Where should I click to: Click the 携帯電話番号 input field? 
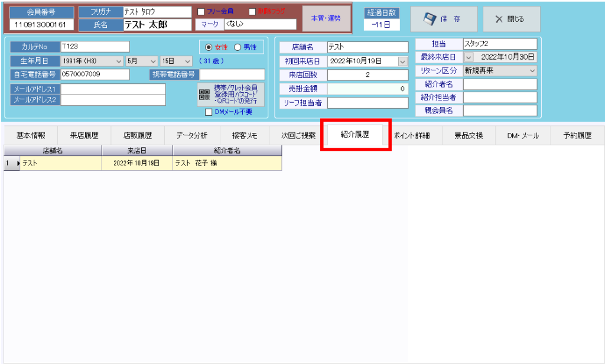click(x=232, y=74)
